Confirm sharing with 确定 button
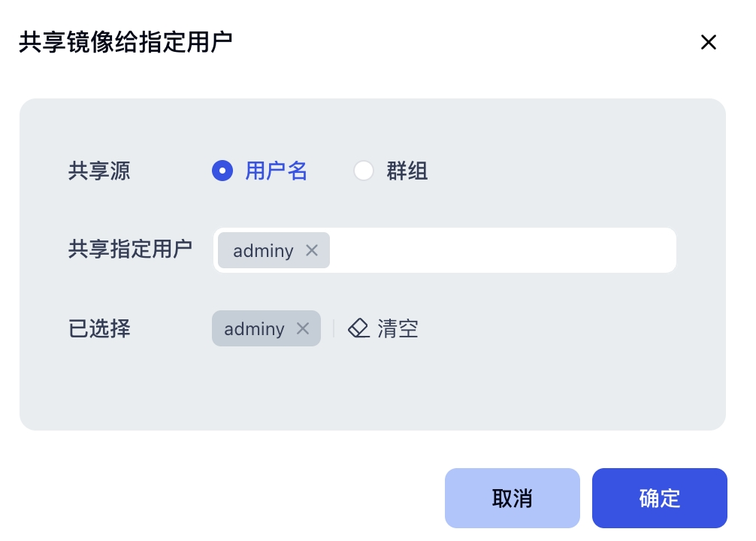Viewport: 756px width, 541px height. (x=659, y=498)
